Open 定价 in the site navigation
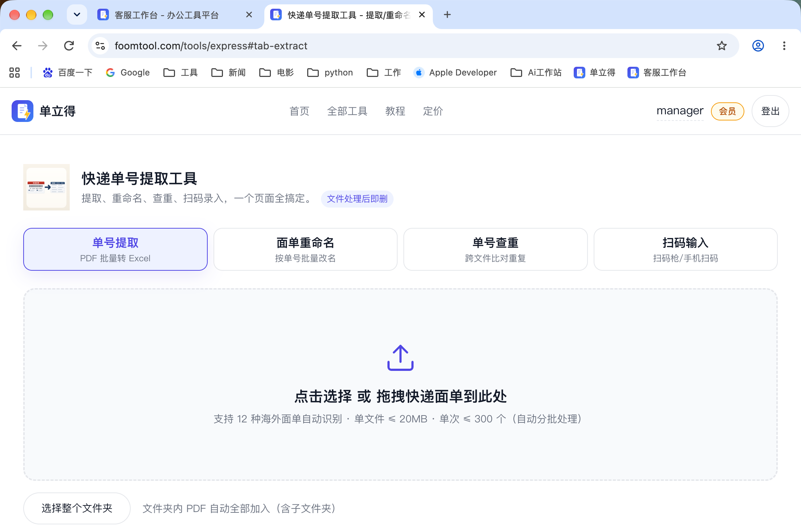The width and height of the screenshot is (801, 532). (433, 111)
